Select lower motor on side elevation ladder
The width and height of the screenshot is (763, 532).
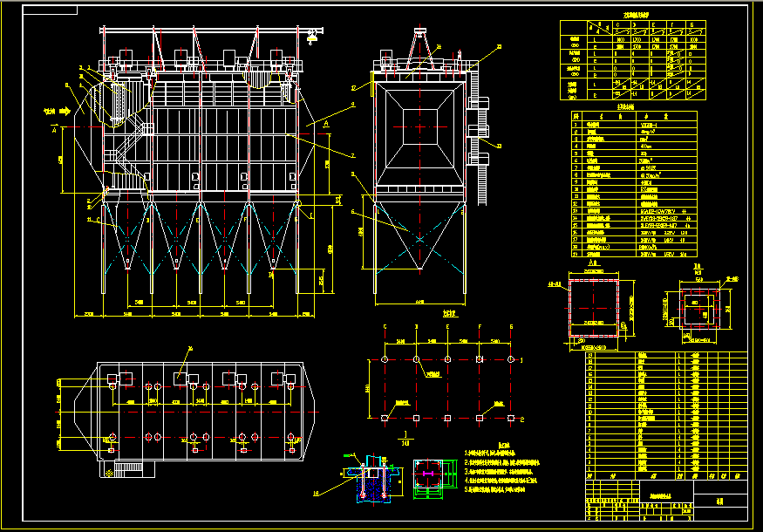(x=479, y=159)
